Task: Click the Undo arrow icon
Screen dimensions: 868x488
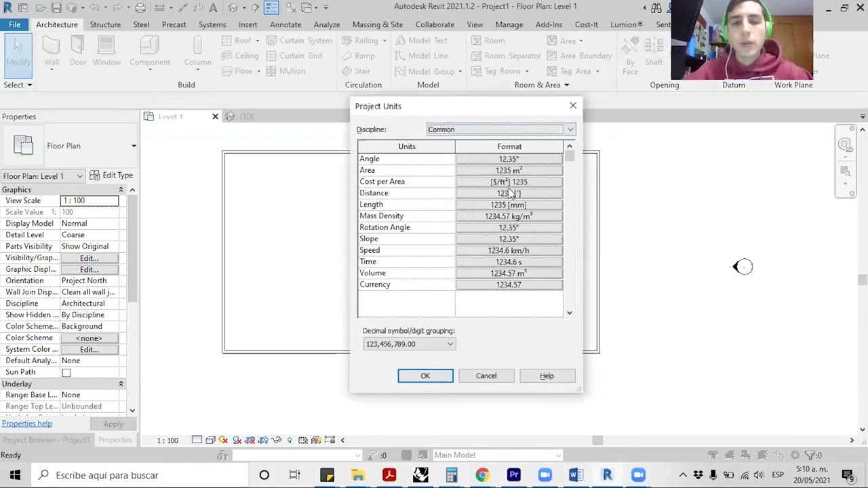Action: point(94,7)
